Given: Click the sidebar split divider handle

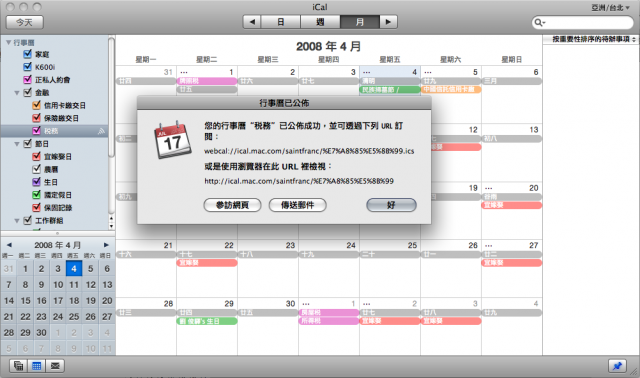Looking at the screenshot, I should (x=58, y=233).
